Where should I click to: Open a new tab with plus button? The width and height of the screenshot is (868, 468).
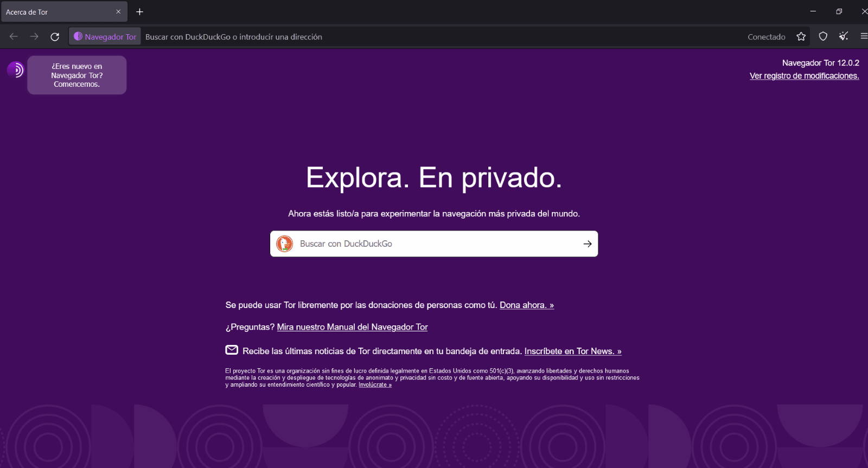coord(139,11)
